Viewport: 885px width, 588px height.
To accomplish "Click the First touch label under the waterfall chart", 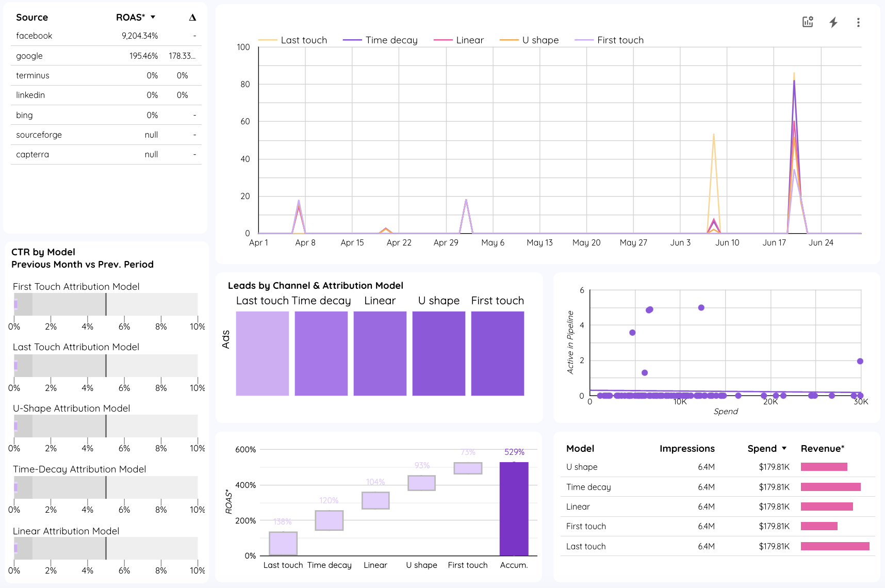I will click(x=467, y=565).
